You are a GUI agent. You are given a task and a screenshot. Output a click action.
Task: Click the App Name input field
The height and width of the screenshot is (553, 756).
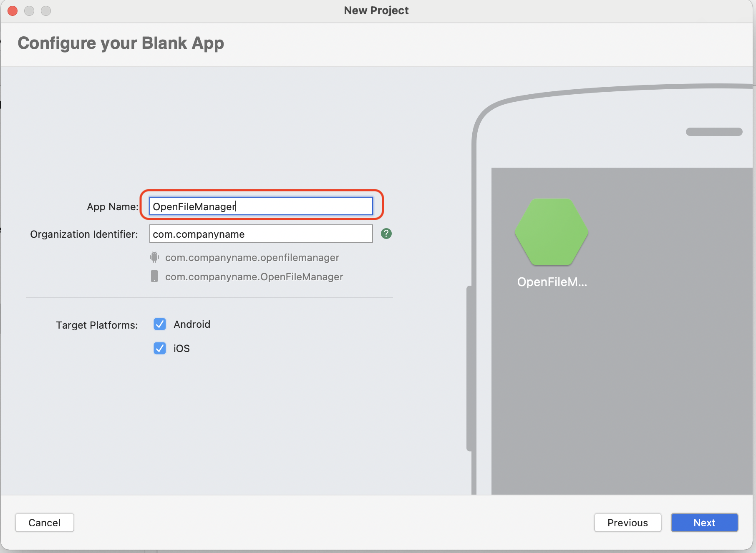click(261, 206)
